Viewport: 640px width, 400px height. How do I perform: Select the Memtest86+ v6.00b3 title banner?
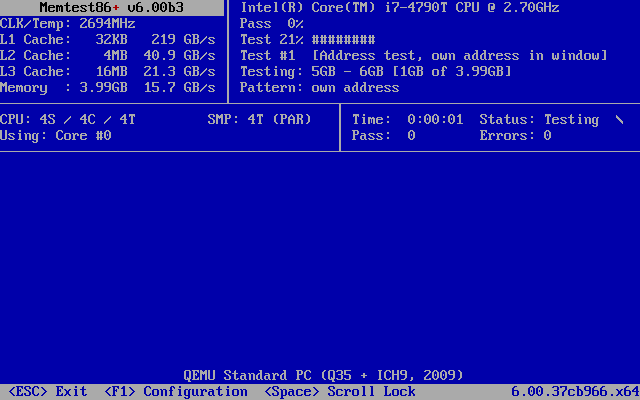pos(112,7)
